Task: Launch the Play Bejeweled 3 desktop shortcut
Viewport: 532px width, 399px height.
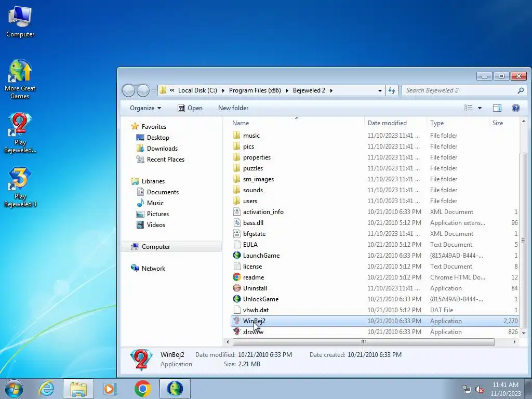Action: click(20, 187)
